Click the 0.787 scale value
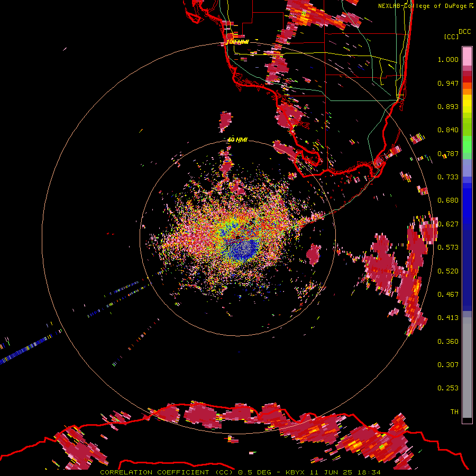The height and width of the screenshot is (476, 476). click(x=448, y=153)
